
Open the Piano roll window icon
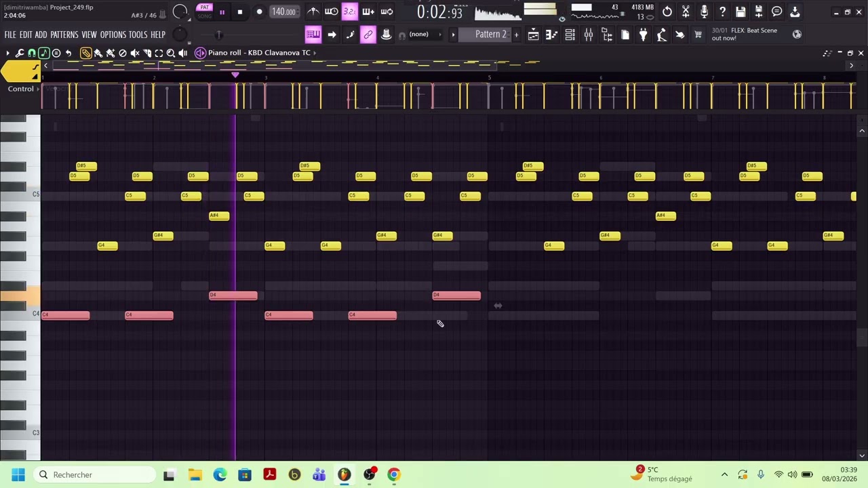[x=552, y=35]
